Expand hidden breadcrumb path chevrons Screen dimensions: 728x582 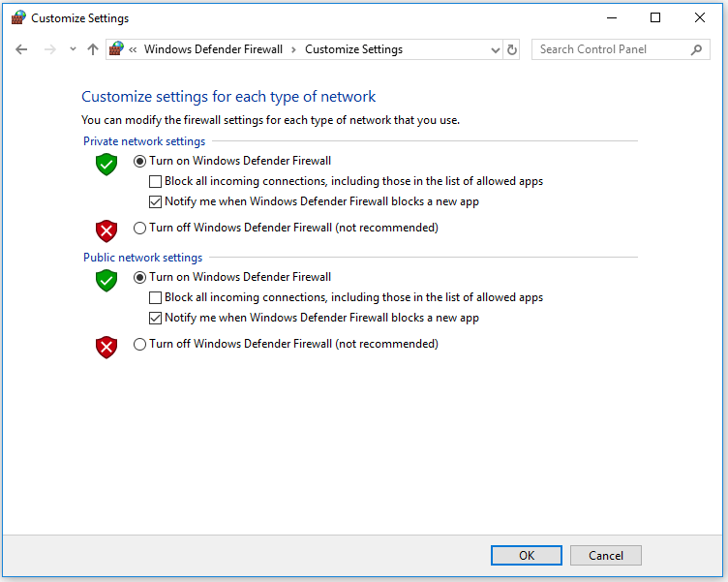pyautogui.click(x=133, y=49)
